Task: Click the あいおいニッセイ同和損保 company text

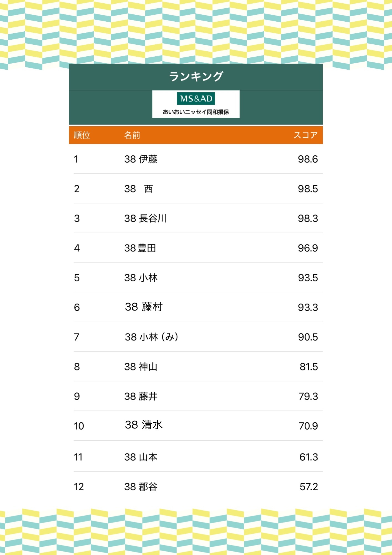Action: (x=196, y=112)
